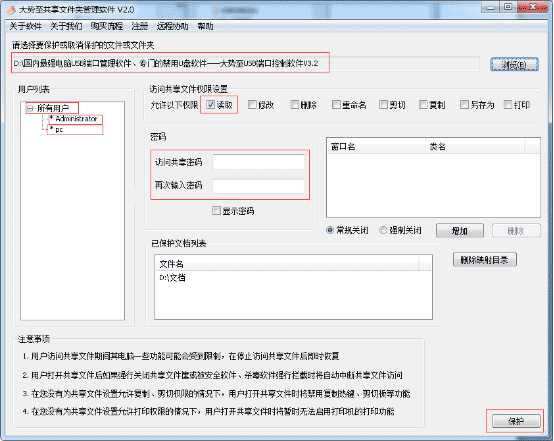
Task: Open the 关于软件 menu
Action: point(25,26)
